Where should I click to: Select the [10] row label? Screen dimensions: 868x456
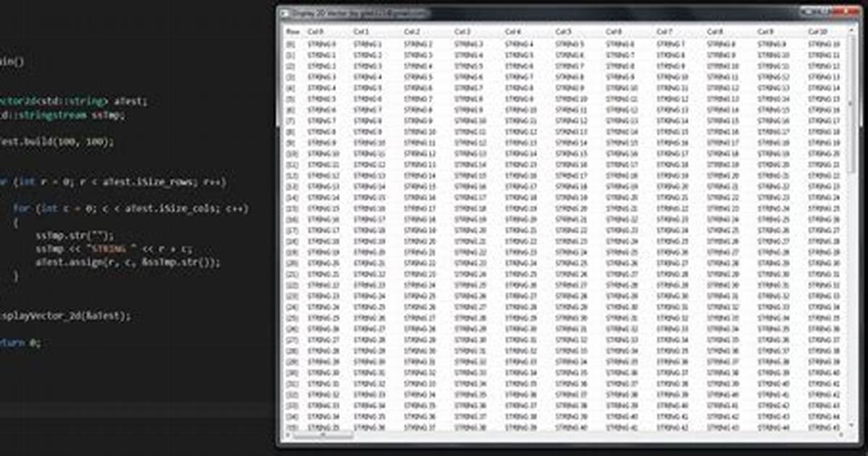(x=292, y=153)
